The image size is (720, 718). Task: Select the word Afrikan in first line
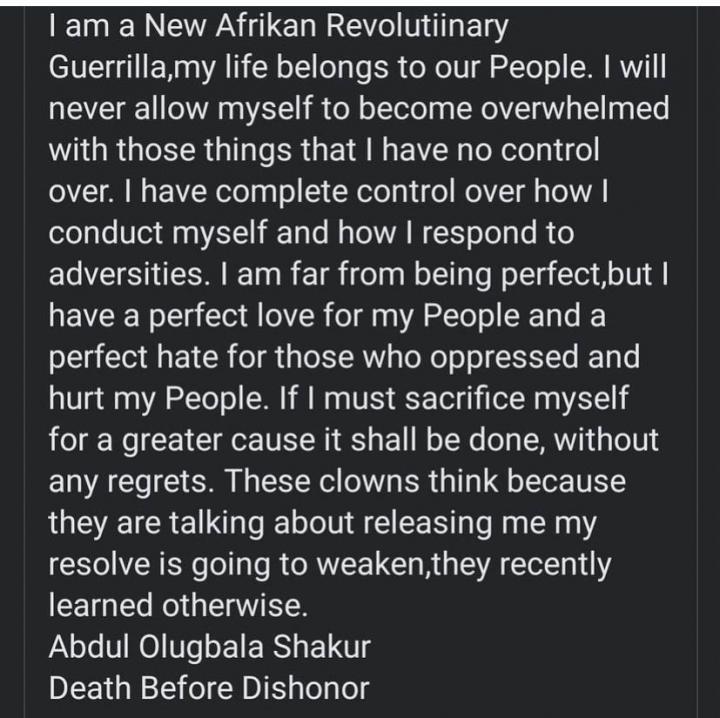pyautogui.click(x=266, y=26)
